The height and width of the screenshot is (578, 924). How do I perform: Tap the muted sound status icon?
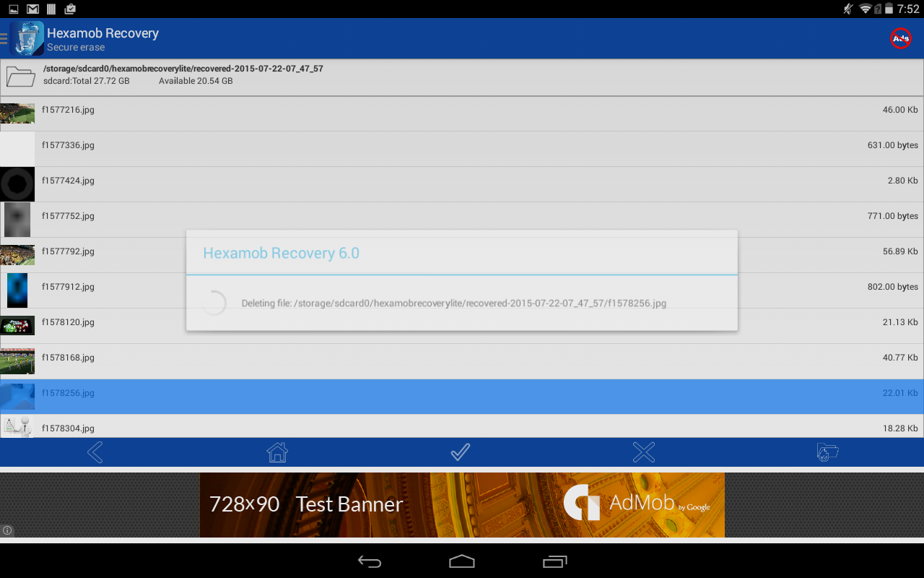tap(847, 9)
